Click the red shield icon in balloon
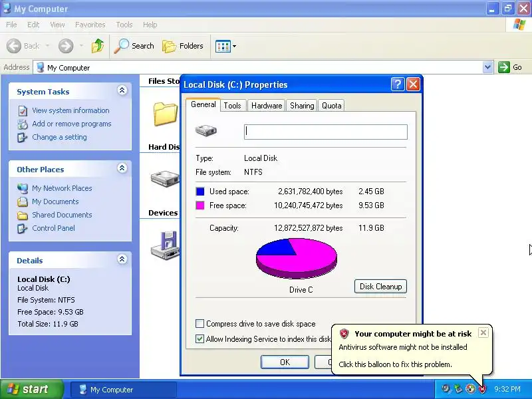The width and height of the screenshot is (532, 399). (344, 334)
